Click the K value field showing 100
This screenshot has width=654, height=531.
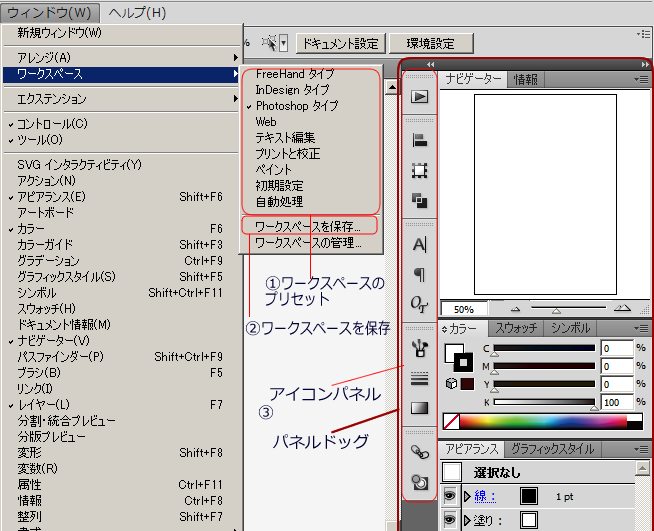617,402
